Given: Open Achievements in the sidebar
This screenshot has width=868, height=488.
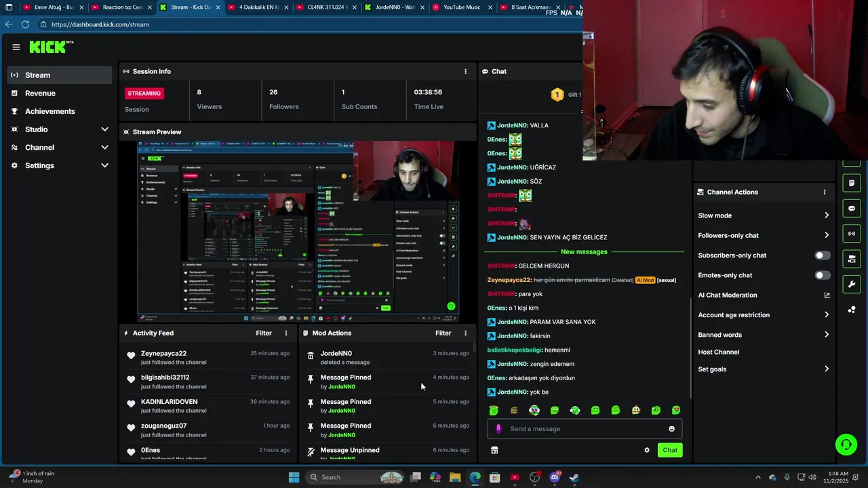Looking at the screenshot, I should click(x=60, y=111).
